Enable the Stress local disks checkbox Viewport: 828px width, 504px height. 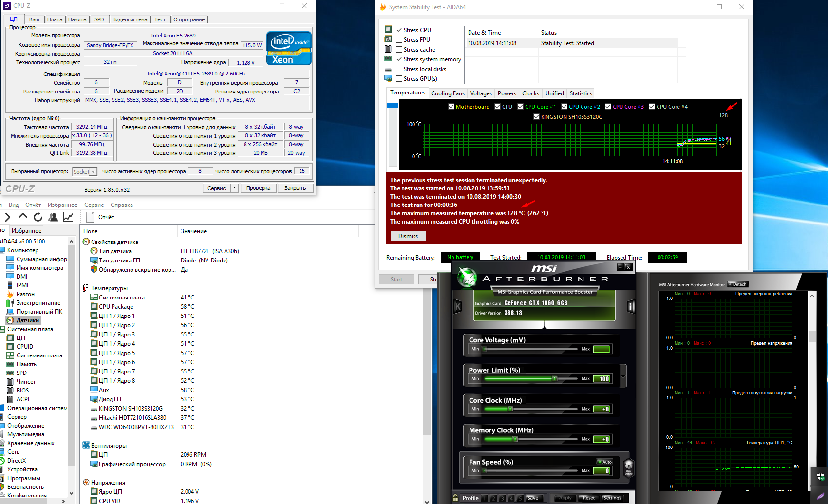399,69
